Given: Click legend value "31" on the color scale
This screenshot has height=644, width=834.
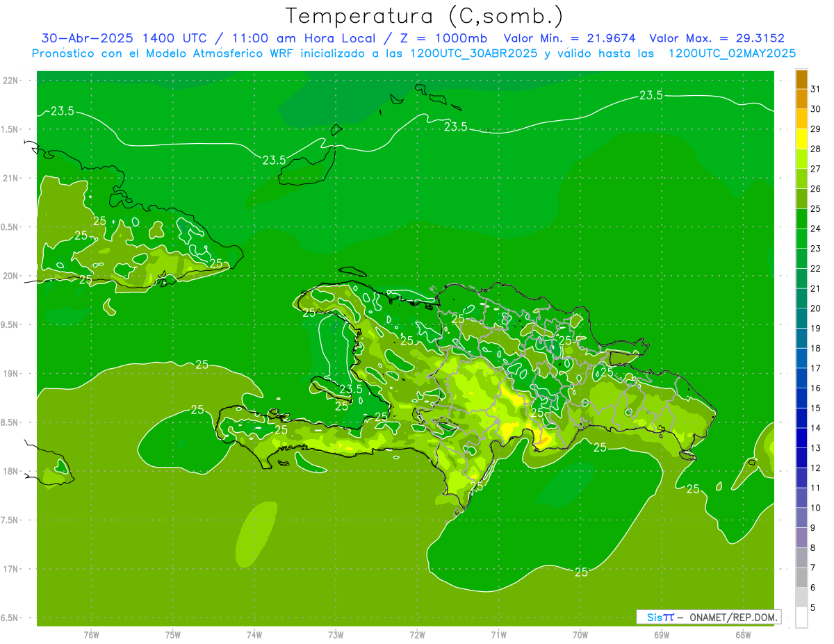Looking at the screenshot, I should click(816, 89).
